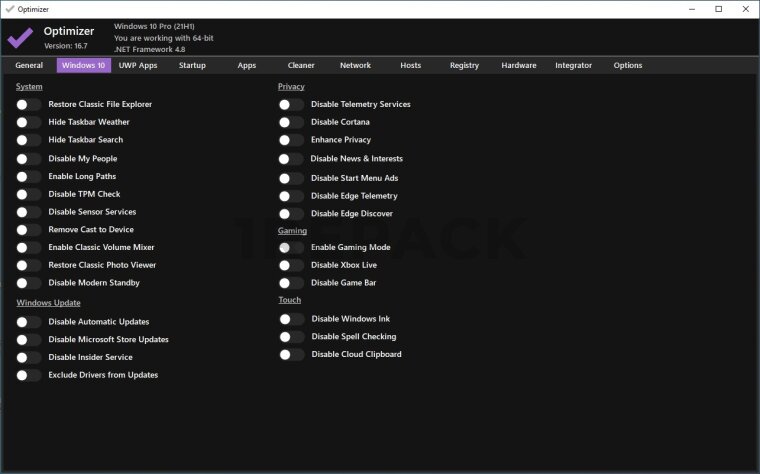Go to the Registry tab
Viewport: 760px width, 474px height.
pyautogui.click(x=464, y=66)
